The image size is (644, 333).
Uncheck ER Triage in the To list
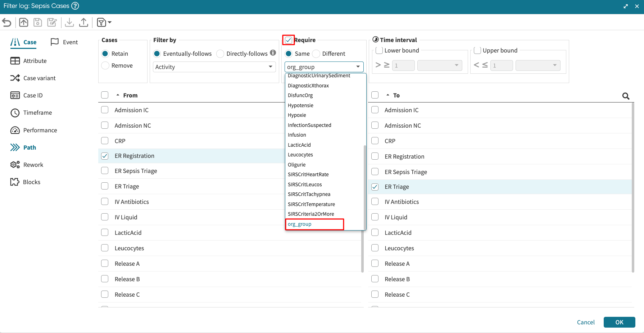coord(375,187)
